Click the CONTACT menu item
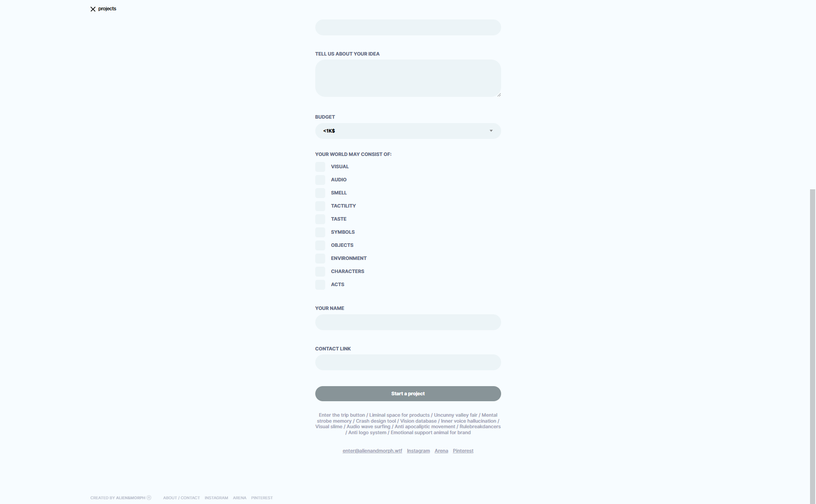816x504 pixels. [190, 498]
